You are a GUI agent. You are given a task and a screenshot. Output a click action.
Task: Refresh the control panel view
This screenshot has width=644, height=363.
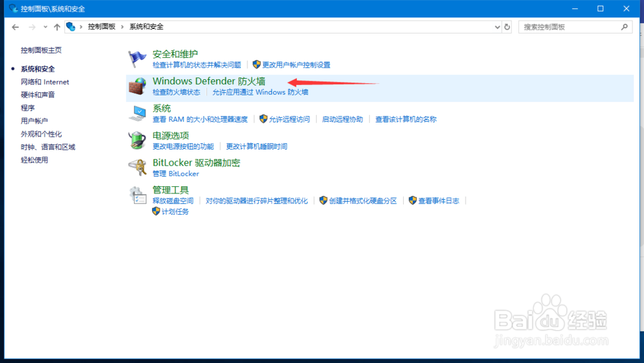click(x=507, y=26)
